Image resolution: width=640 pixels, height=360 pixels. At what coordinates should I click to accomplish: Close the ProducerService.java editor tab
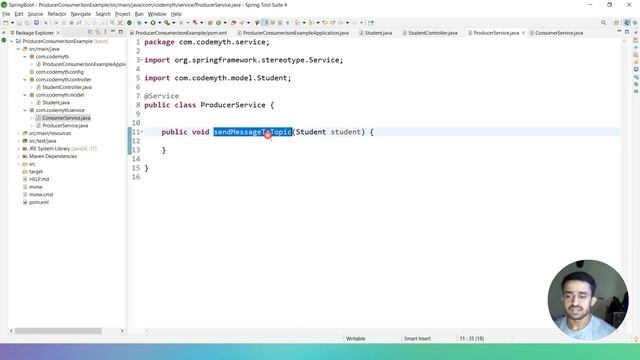click(523, 33)
